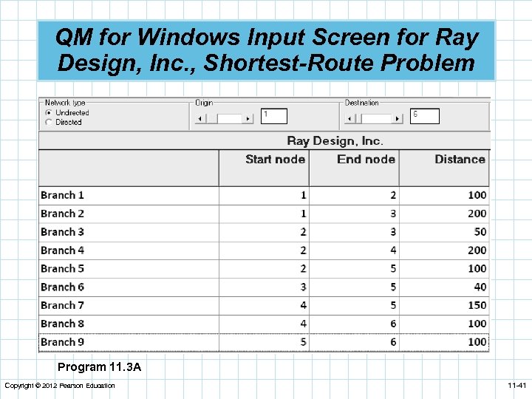
Task: Click the Origin value field showing 1
Action: 274,117
